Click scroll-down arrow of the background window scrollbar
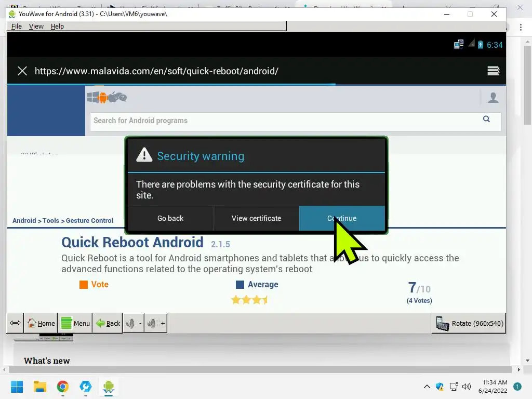532x399 pixels. [527, 361]
